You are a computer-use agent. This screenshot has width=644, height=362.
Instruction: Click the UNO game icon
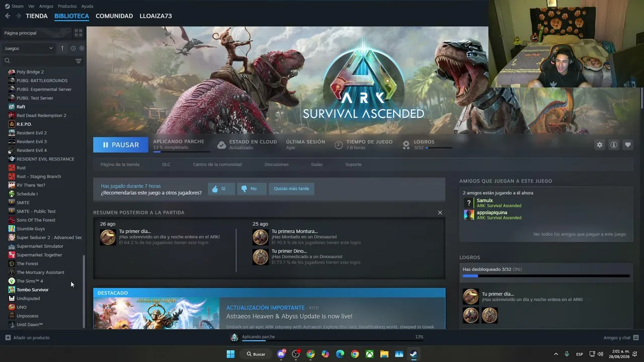point(12,307)
